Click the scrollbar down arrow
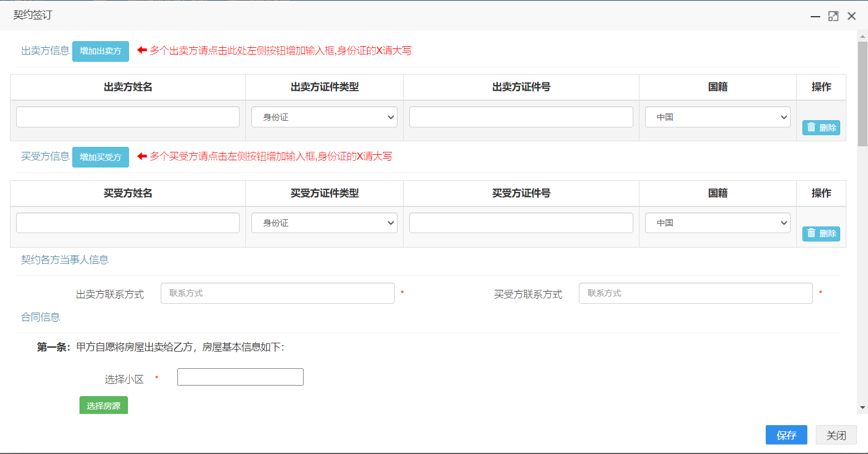The height and width of the screenshot is (454, 868). pyautogui.click(x=862, y=408)
